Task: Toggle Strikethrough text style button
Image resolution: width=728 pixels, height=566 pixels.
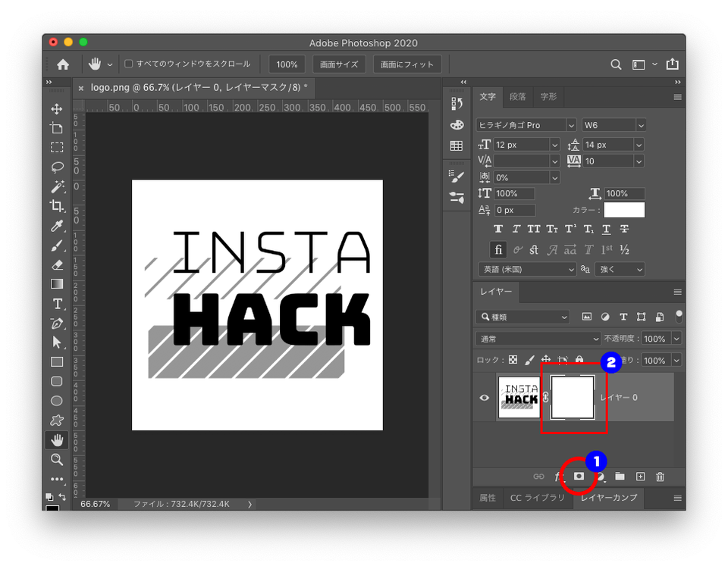Action: [624, 229]
